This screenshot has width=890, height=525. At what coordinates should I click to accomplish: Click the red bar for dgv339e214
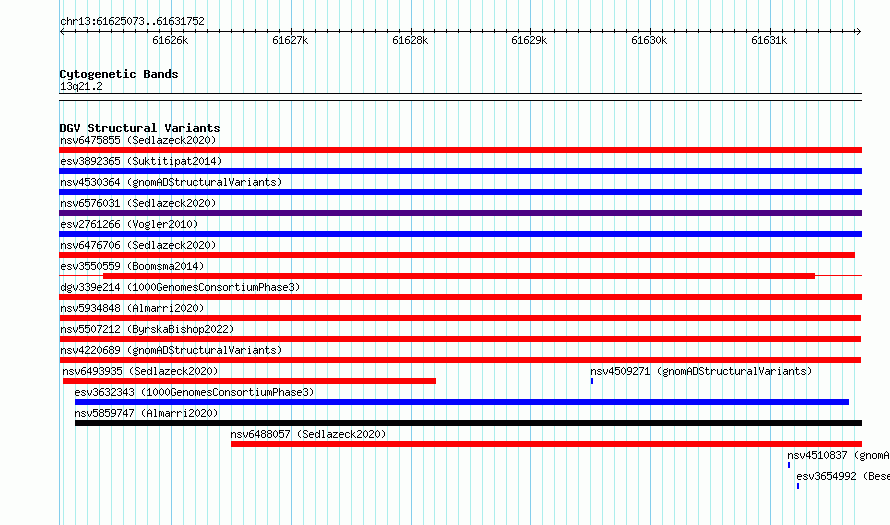coord(460,297)
